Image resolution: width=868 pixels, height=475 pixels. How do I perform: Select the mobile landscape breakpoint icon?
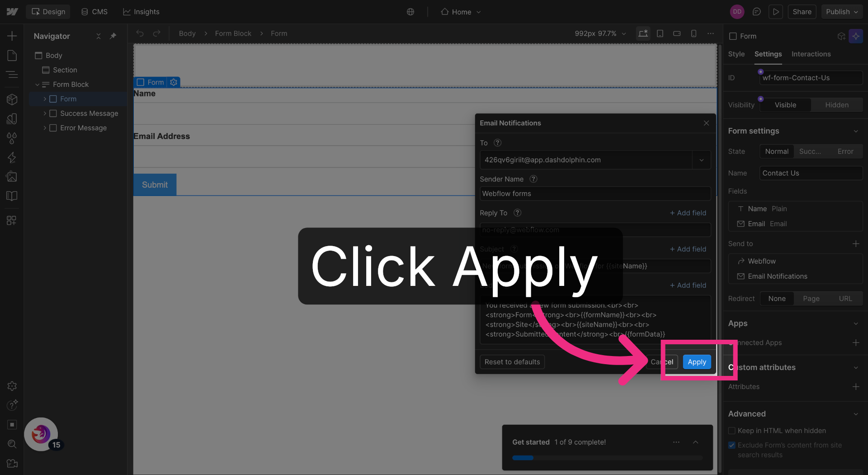click(x=677, y=33)
